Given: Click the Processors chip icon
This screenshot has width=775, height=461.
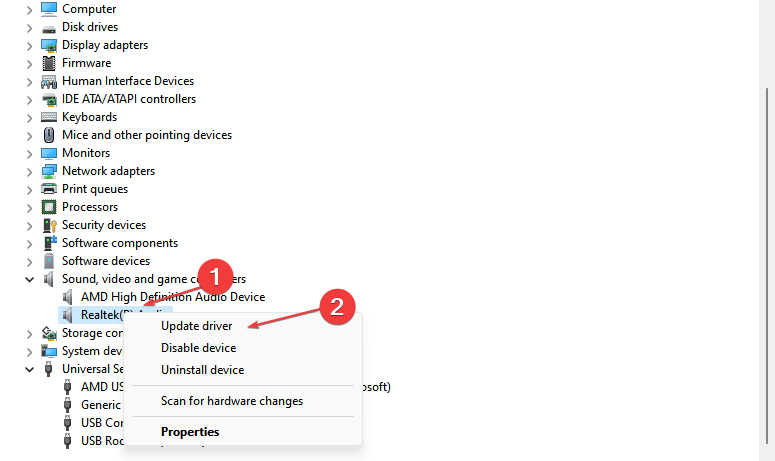Looking at the screenshot, I should point(49,207).
